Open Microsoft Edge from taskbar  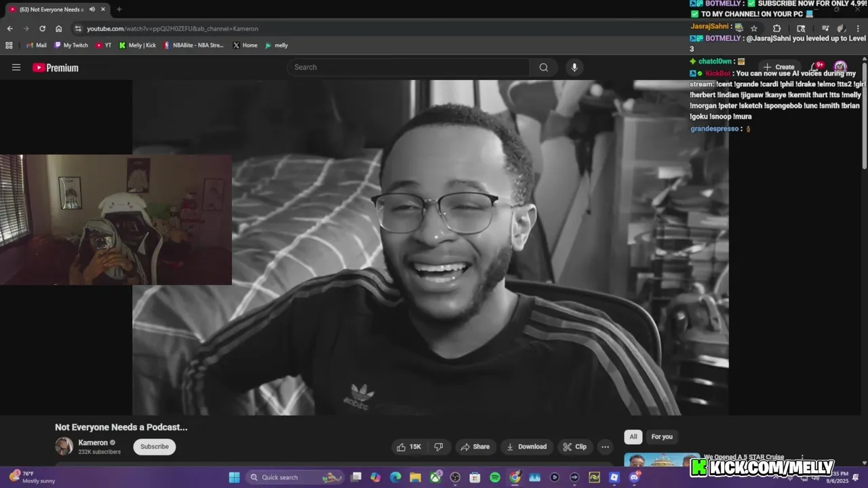point(395,477)
